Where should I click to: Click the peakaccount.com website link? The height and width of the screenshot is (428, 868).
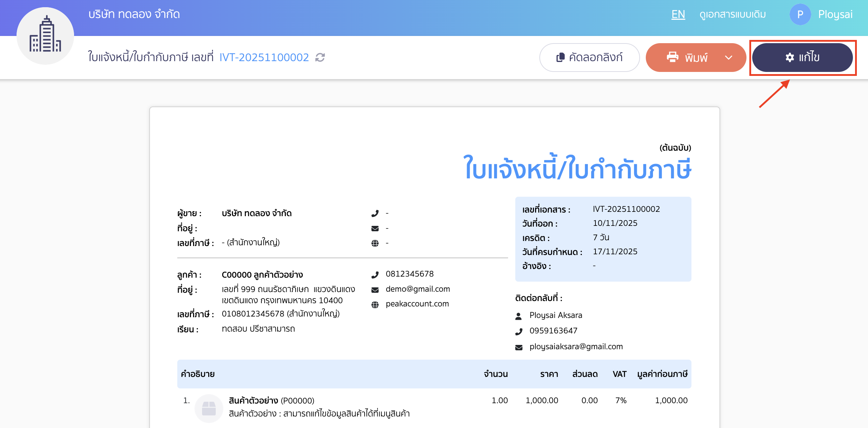(x=417, y=304)
